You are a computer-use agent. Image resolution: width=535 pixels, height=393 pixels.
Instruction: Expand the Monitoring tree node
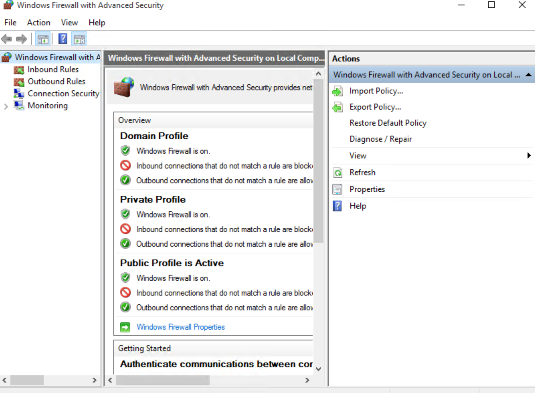pos(6,106)
